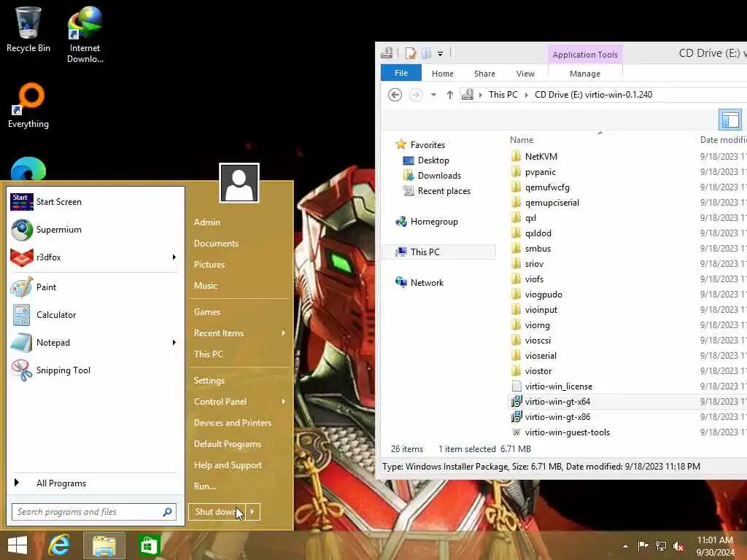This screenshot has height=560, width=747.
Task: Expand Notepad jump list arrow
Action: 174,343
